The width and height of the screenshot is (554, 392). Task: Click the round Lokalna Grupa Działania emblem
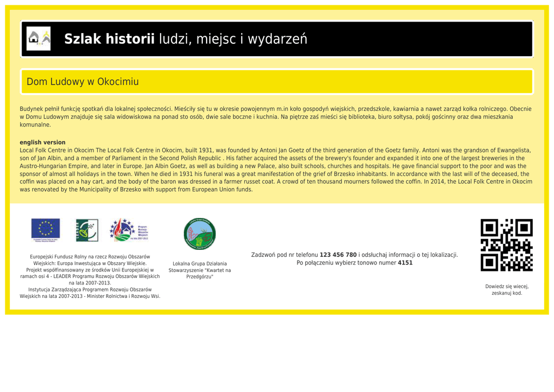200,234
